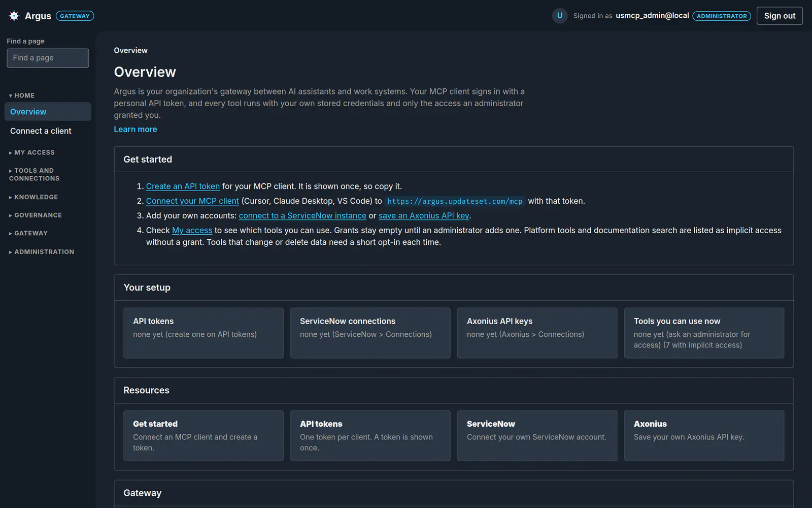
Task: Open the Axonius resource card
Action: tap(704, 436)
